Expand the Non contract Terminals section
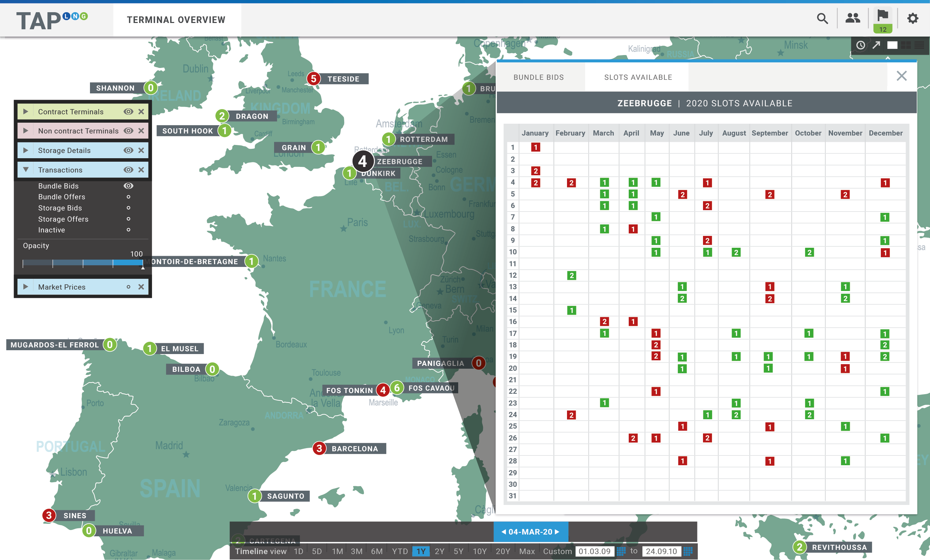Screen dimensions: 930x560 point(26,131)
